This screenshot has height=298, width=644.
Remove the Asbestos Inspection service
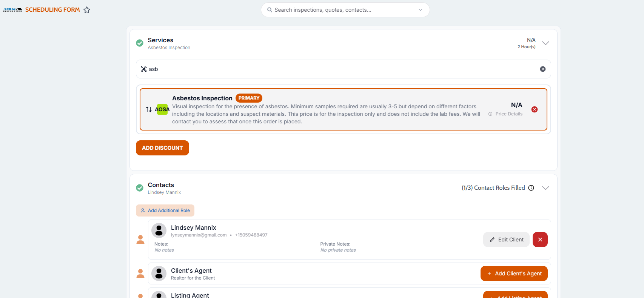pyautogui.click(x=535, y=109)
